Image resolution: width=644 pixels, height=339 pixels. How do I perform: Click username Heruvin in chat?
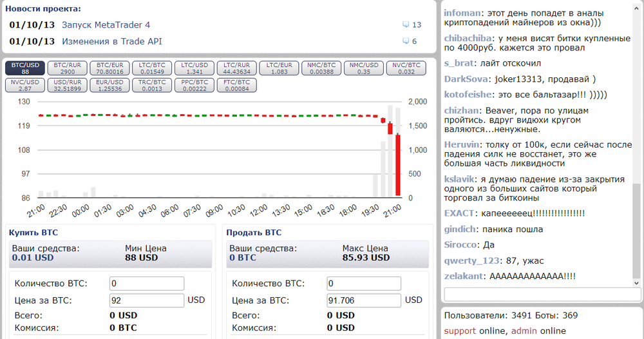click(x=462, y=144)
